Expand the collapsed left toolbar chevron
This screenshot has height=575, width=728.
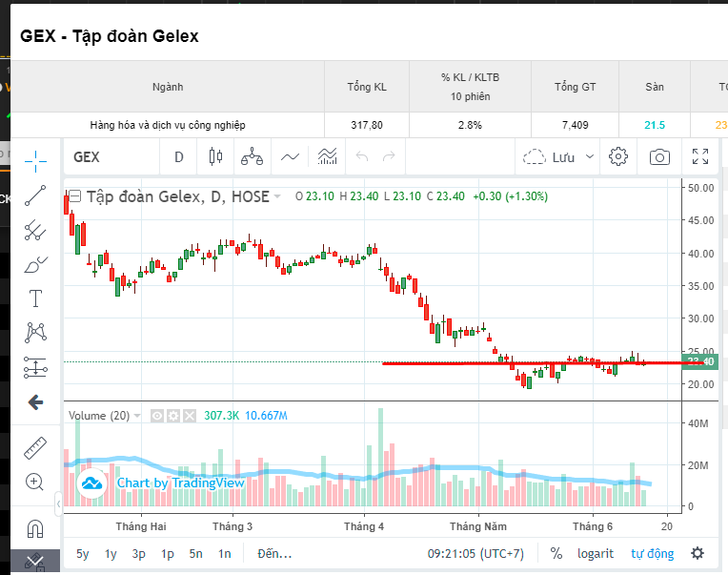click(x=58, y=503)
